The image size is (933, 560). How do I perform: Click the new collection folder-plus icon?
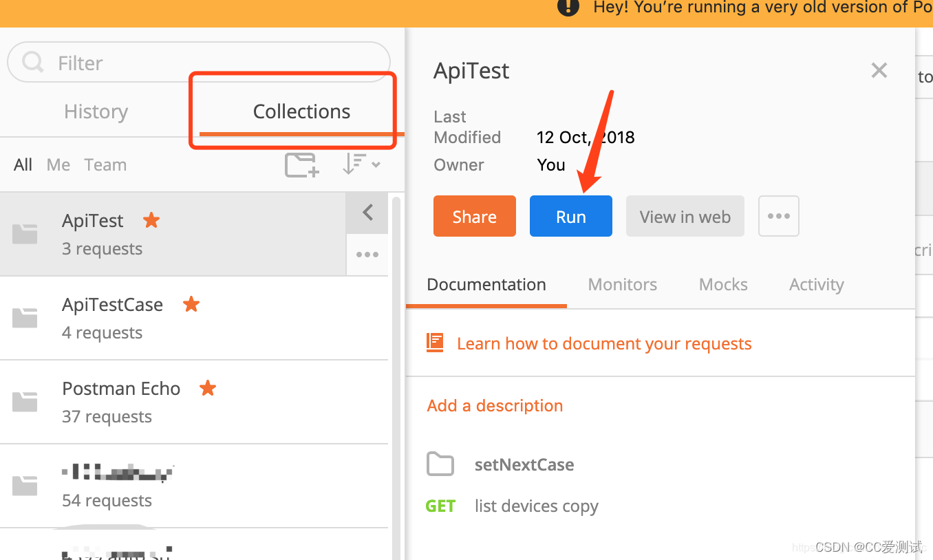302,165
